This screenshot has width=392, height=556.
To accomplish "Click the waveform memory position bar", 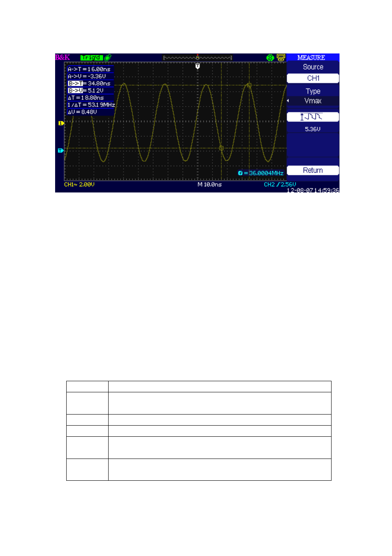I will (197, 58).
